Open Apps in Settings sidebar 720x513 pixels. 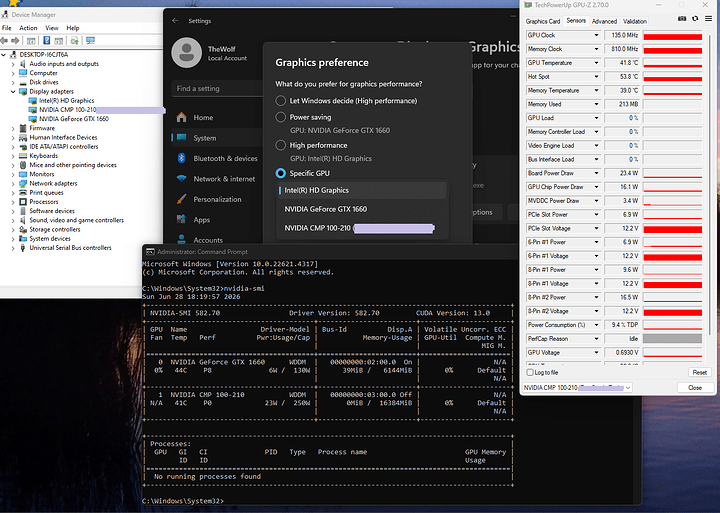pyautogui.click(x=217, y=220)
